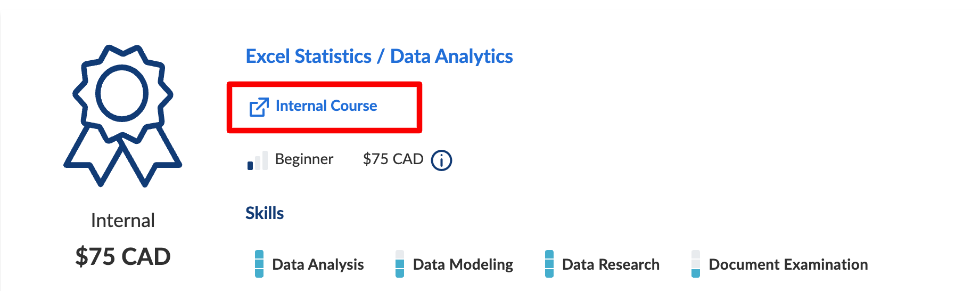The image size is (980, 291).
Task: Click the Data Research skill level indicator
Action: pyautogui.click(x=549, y=264)
